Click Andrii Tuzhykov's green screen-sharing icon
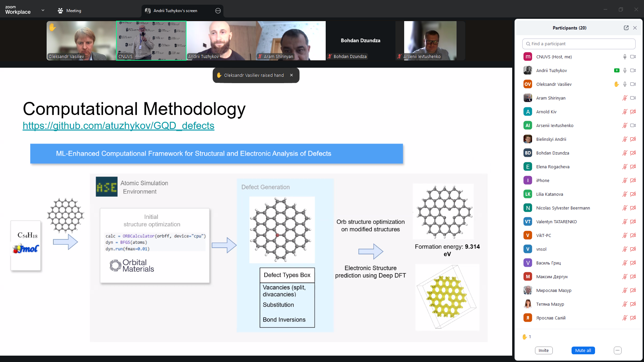The image size is (644, 362). click(x=616, y=70)
